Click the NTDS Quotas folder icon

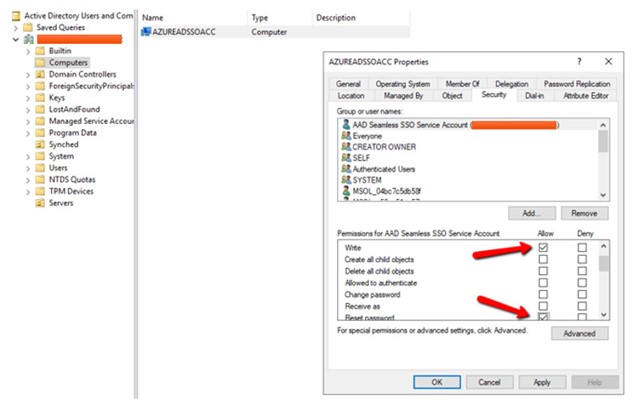point(40,180)
